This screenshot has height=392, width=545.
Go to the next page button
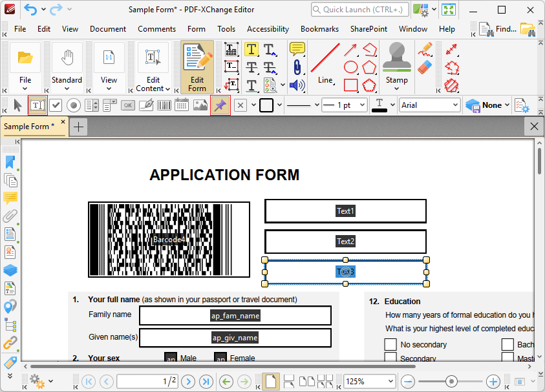pos(188,382)
